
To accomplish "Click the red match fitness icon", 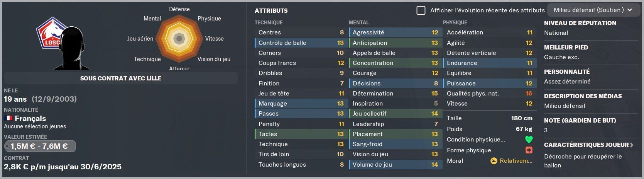I will (x=529, y=150).
